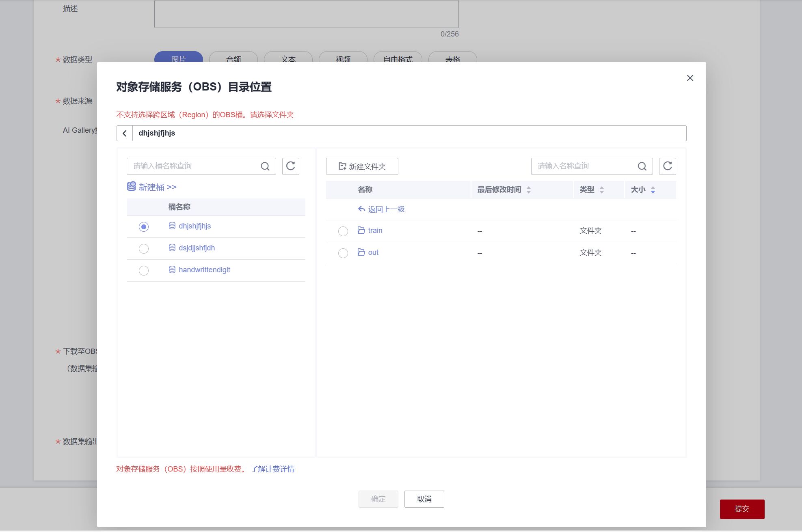Sort the list by type column
This screenshot has height=532, width=802.
pyautogui.click(x=601, y=190)
